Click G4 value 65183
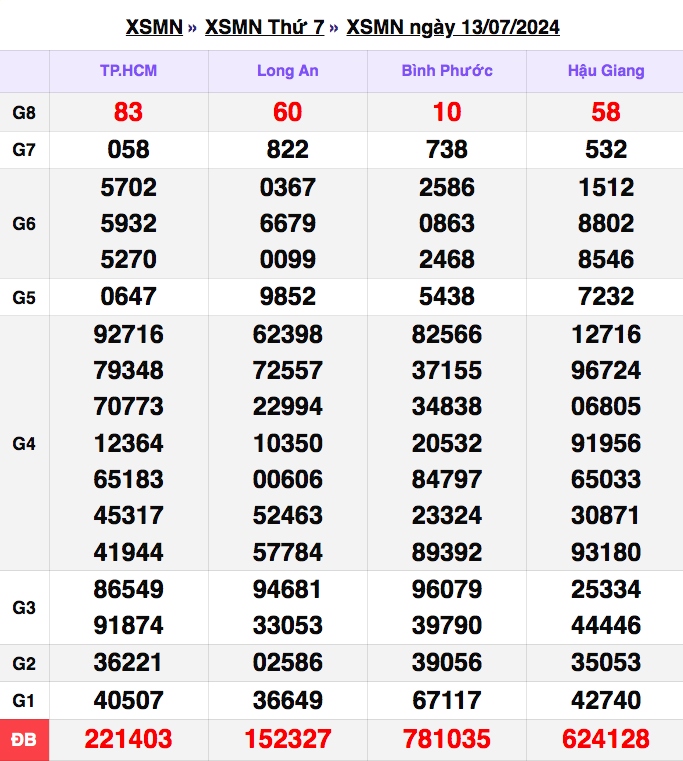Screen dimensions: 683x761 tap(128, 480)
